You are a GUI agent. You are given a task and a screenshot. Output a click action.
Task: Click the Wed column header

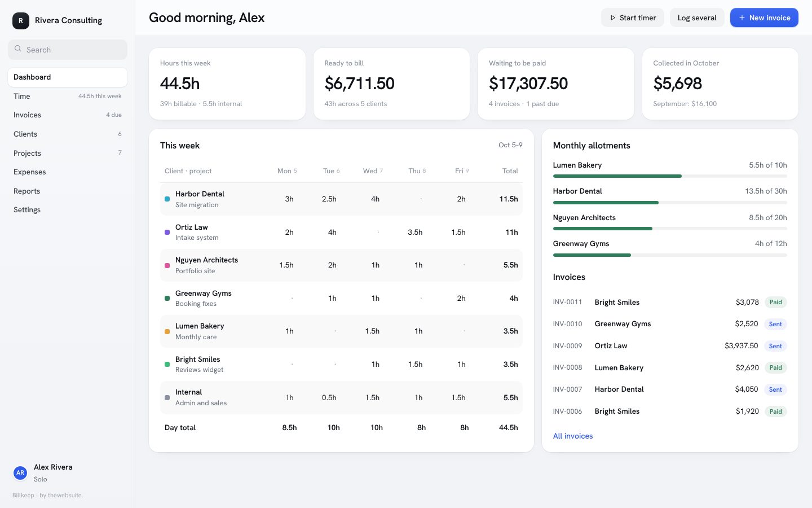[x=373, y=171]
